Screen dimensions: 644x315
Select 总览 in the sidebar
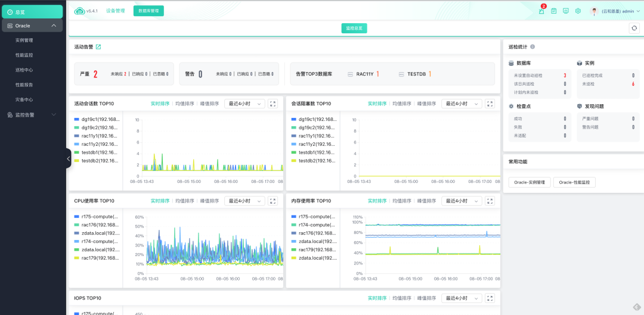pyautogui.click(x=32, y=12)
